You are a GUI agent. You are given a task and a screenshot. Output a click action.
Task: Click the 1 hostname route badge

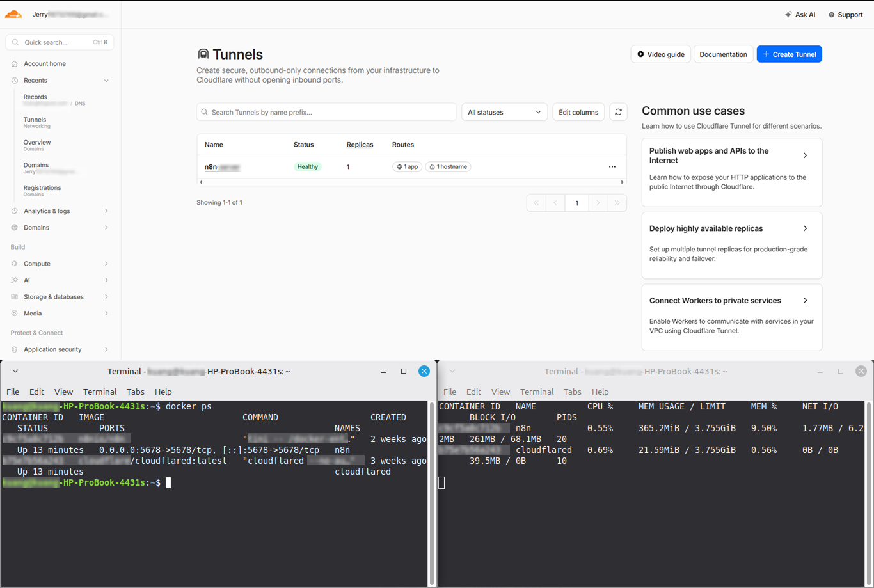coord(448,167)
